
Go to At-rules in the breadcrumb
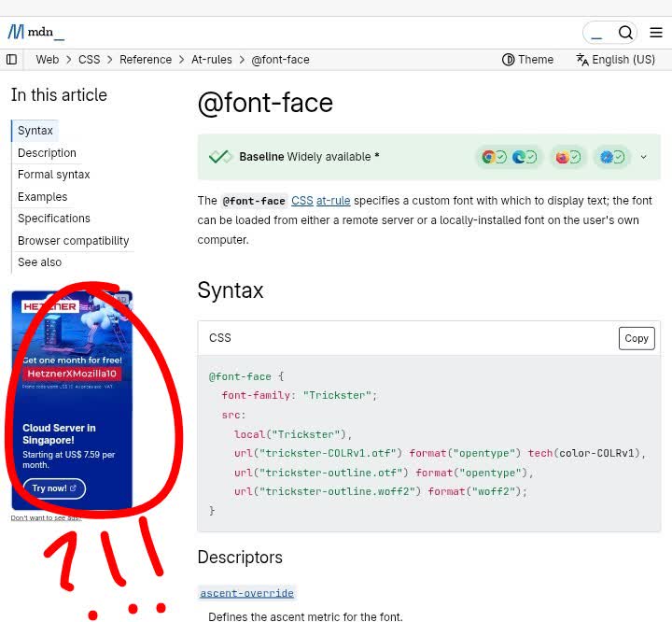click(x=211, y=60)
